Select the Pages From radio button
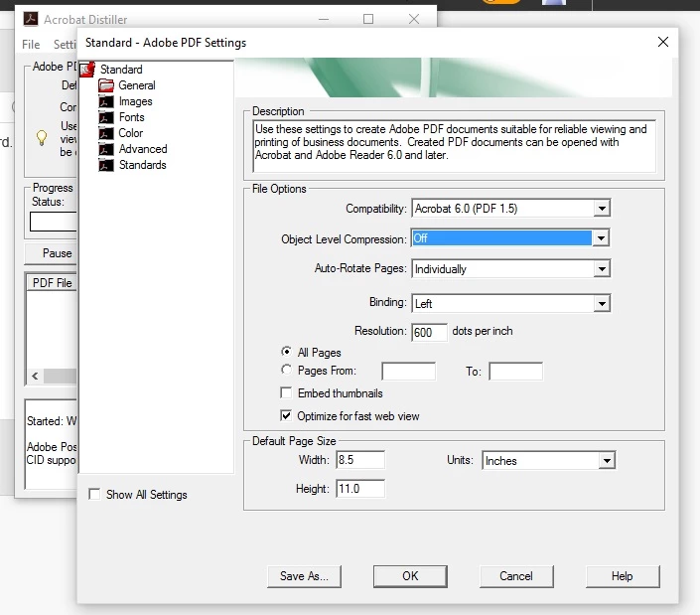 [x=286, y=370]
